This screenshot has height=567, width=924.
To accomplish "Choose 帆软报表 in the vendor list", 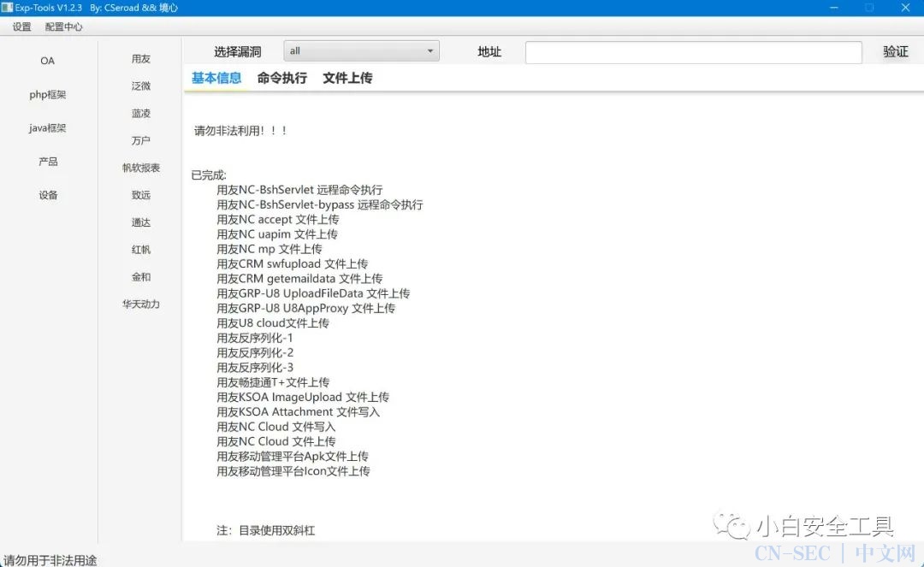I will [x=141, y=168].
